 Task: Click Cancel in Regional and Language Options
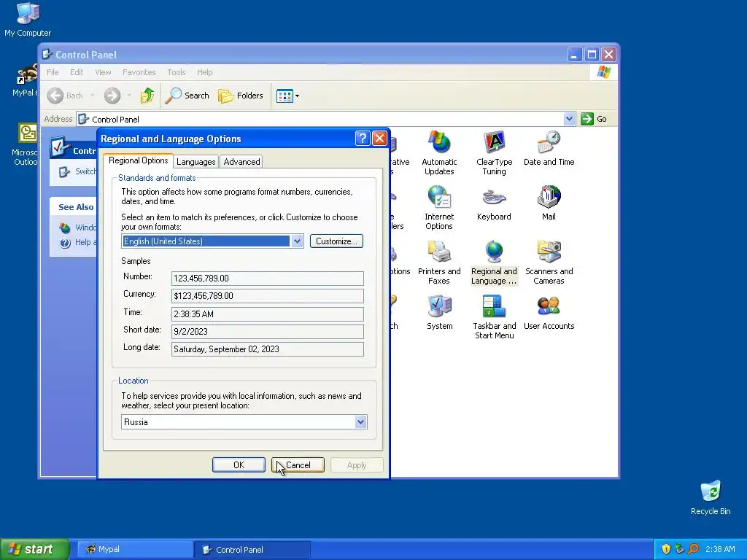point(298,464)
